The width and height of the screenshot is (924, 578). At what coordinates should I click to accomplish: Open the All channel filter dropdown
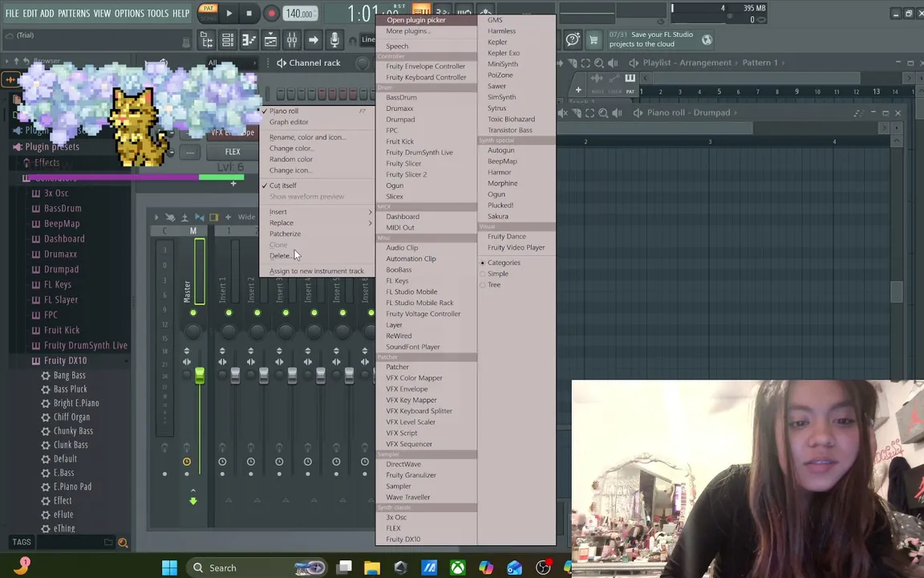(x=232, y=63)
